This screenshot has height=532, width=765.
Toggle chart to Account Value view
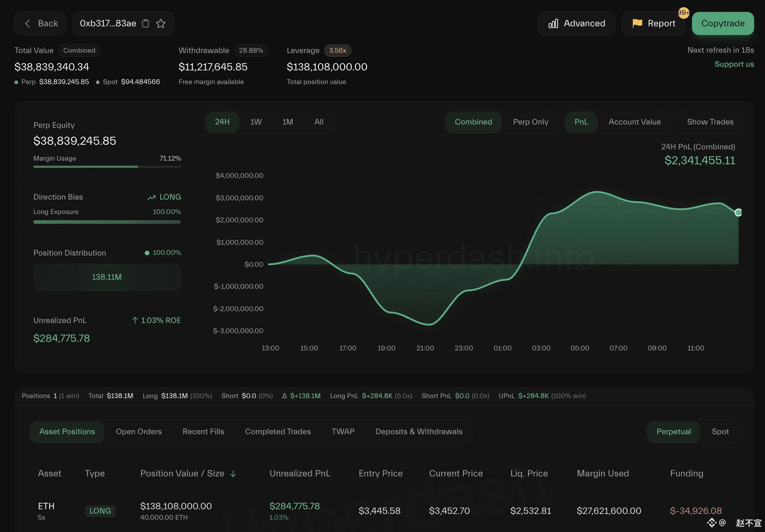click(635, 122)
